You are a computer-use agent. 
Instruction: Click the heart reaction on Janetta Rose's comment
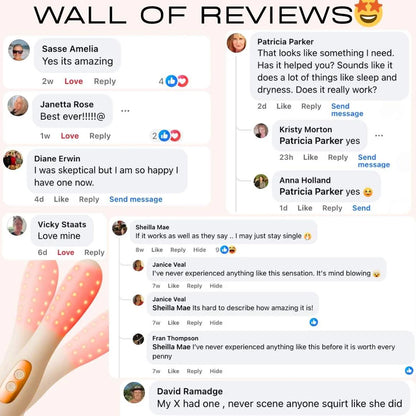(175, 136)
